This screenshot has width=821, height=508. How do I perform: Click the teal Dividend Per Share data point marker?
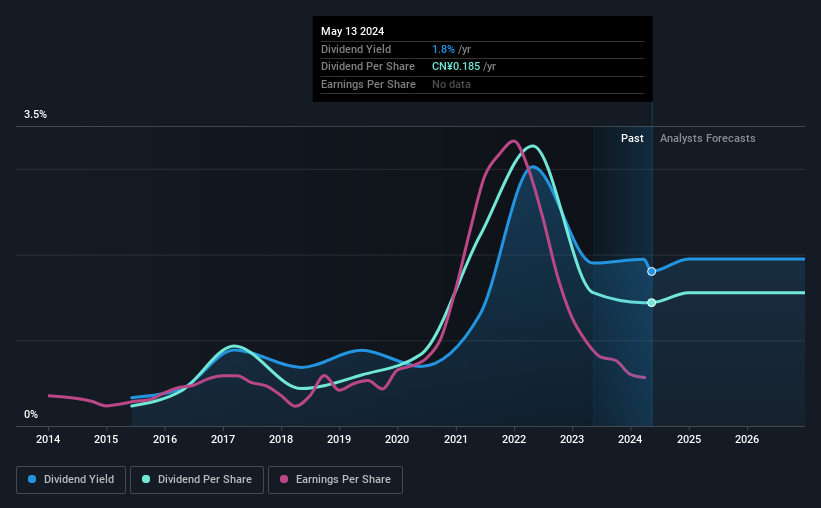tap(651, 303)
